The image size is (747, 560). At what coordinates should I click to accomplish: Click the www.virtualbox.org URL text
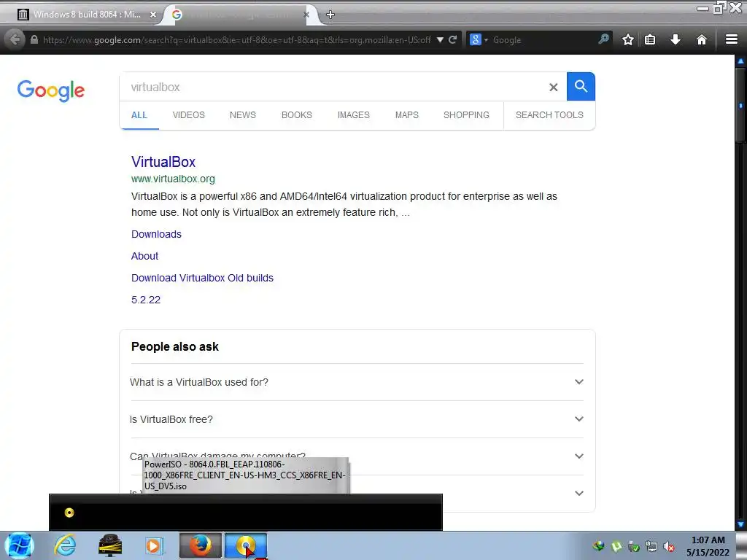[x=173, y=179]
